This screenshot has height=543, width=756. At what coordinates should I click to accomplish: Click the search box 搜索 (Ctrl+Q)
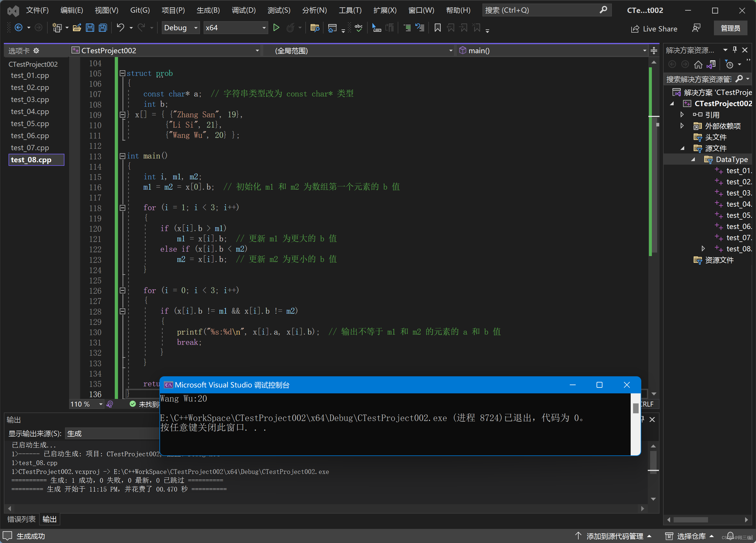pos(540,10)
